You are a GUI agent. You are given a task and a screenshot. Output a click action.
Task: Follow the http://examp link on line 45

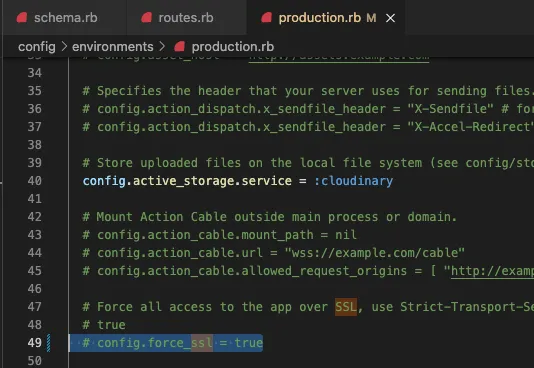click(x=492, y=271)
